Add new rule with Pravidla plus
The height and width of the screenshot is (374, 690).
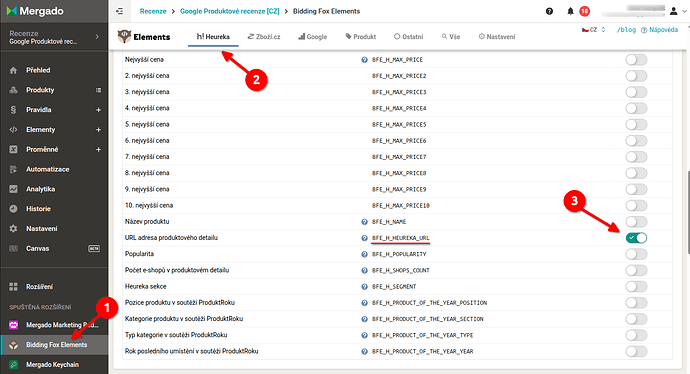click(x=98, y=110)
